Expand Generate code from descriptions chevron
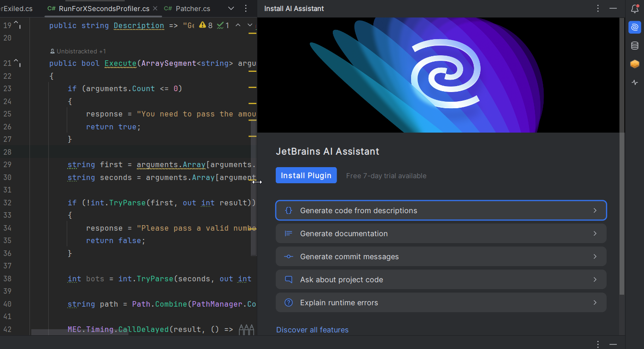644x349 pixels. pos(595,210)
